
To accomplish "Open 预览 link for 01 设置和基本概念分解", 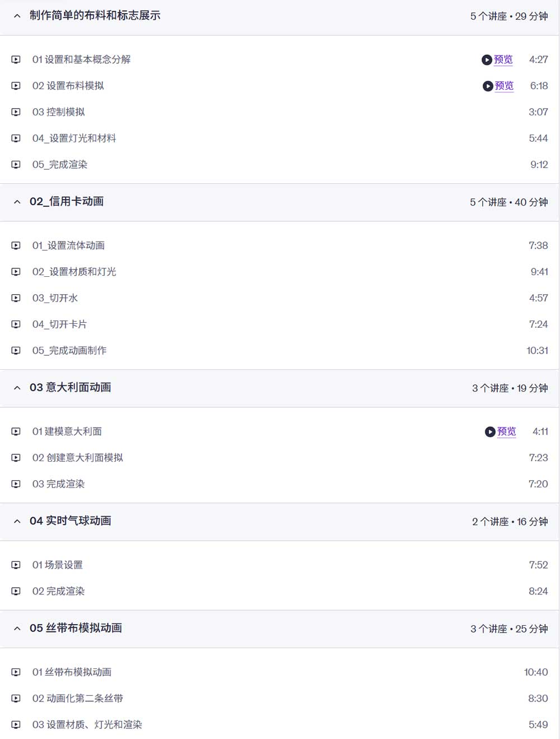I will pos(503,59).
